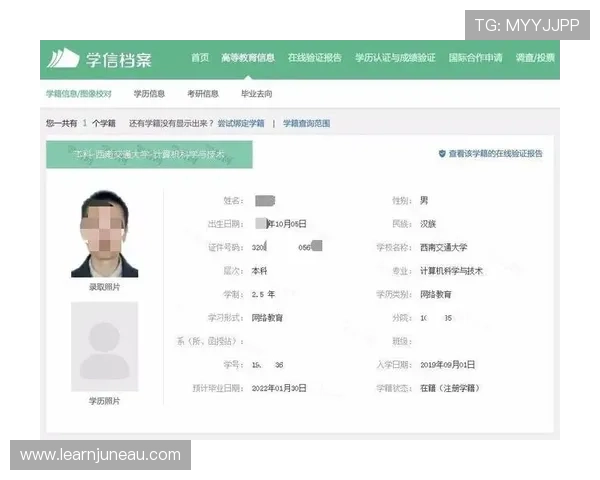Click the school name 西南交通大学

[x=443, y=247]
